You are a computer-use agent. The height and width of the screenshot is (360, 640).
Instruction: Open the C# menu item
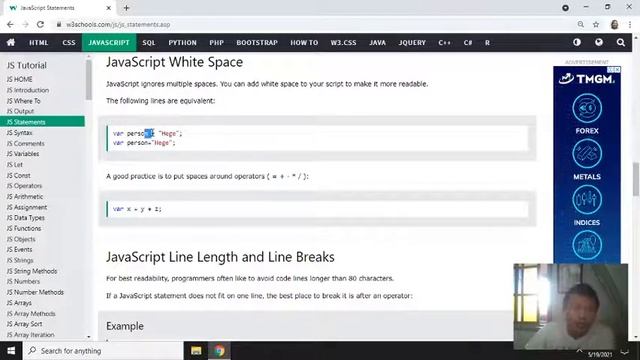(468, 42)
